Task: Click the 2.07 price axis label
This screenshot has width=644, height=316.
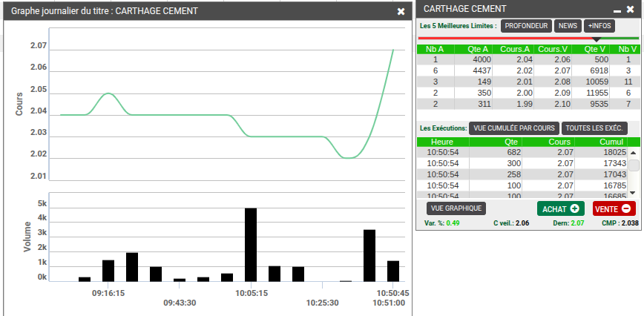Action: point(39,46)
